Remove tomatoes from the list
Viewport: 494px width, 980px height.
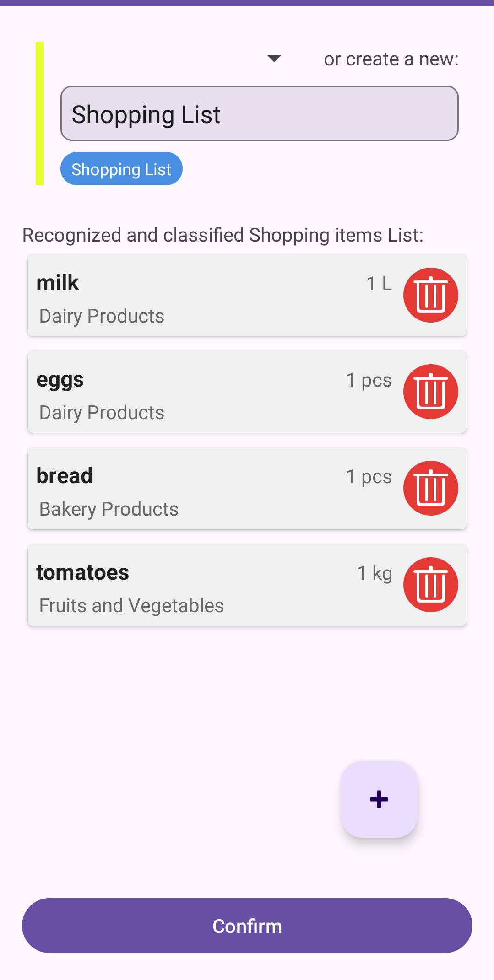pos(430,585)
